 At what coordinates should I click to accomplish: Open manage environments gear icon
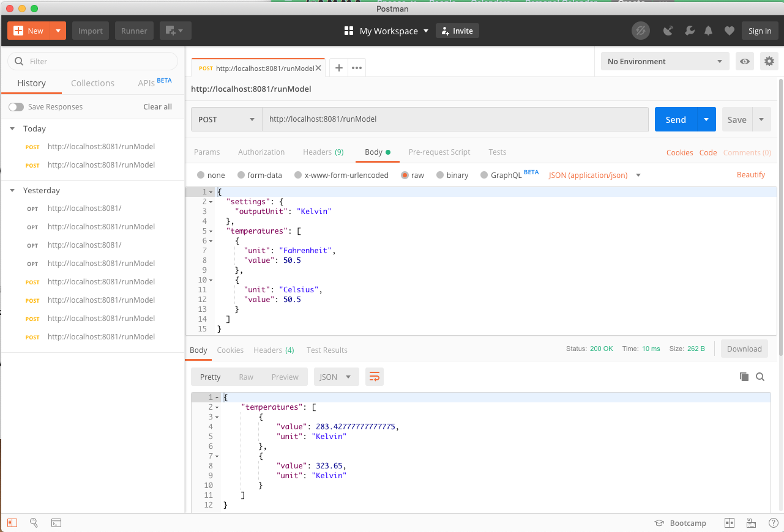tap(769, 61)
